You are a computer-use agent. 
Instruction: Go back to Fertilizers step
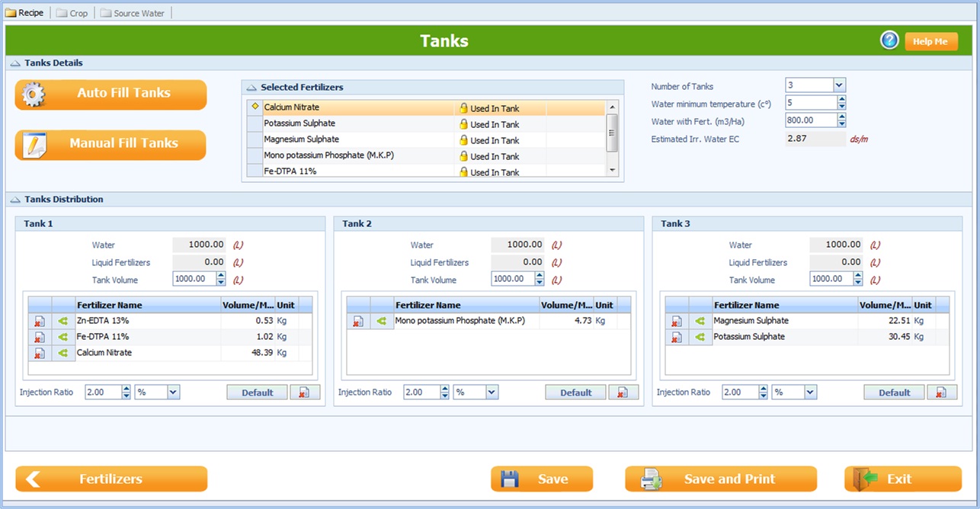pyautogui.click(x=111, y=479)
